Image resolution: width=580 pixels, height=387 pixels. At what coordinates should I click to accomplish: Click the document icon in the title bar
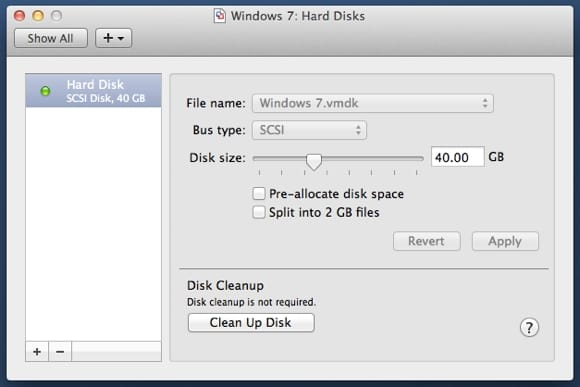click(x=219, y=16)
